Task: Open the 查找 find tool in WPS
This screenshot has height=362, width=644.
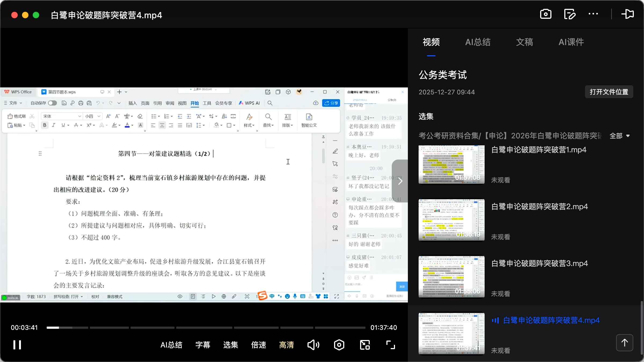Action: pos(268,121)
